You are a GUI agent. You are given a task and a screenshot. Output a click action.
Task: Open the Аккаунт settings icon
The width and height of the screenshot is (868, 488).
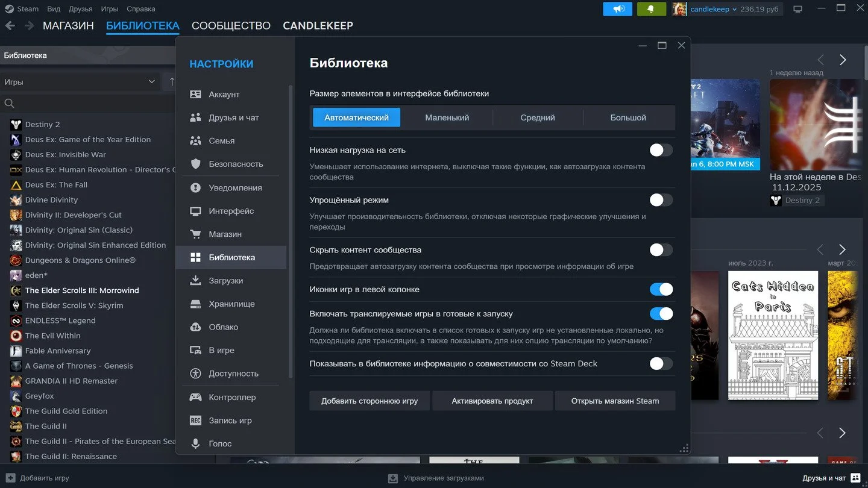(195, 94)
